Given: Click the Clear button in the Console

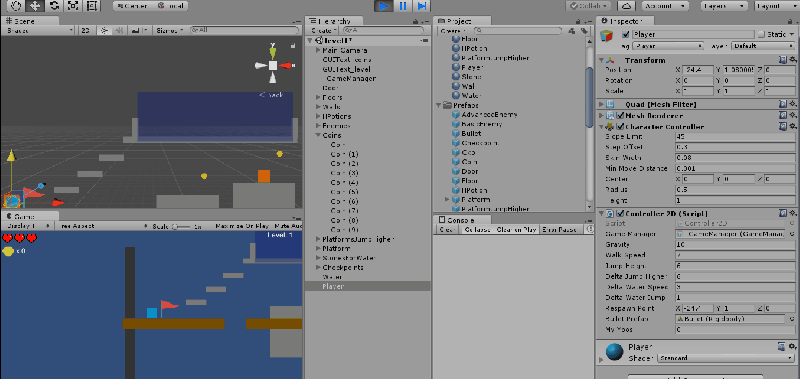Looking at the screenshot, I should (447, 230).
